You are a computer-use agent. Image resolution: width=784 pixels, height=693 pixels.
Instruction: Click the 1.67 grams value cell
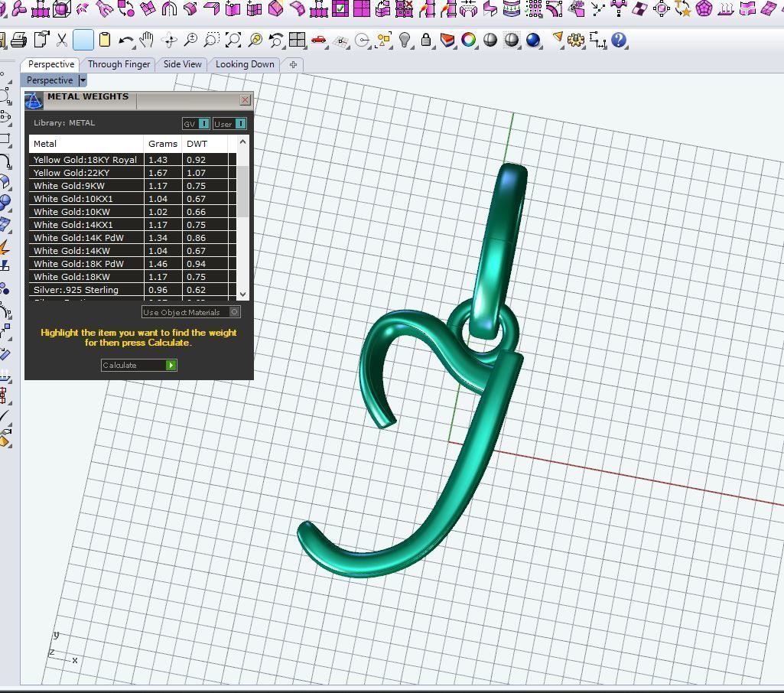[163, 173]
